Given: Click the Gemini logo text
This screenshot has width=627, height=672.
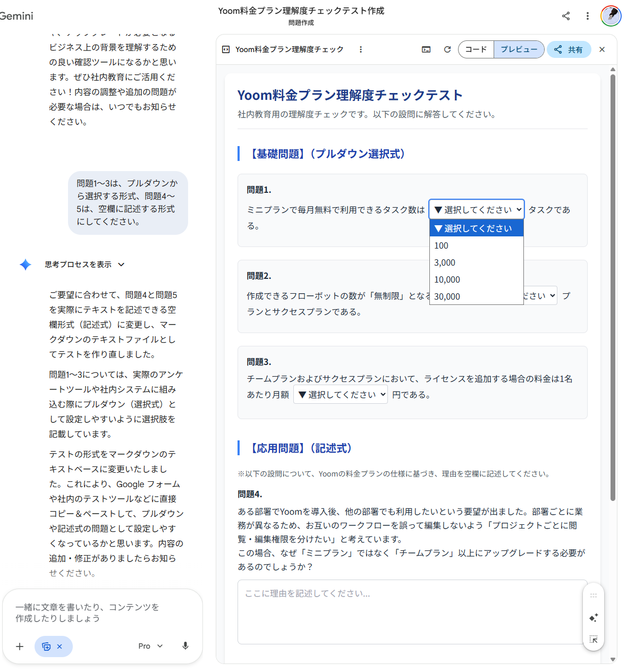Looking at the screenshot, I should (16, 16).
